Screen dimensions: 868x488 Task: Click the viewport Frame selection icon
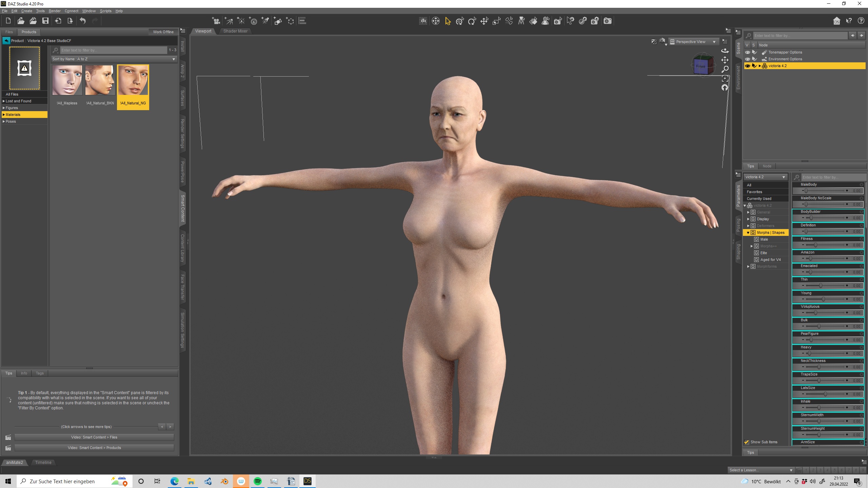(x=725, y=79)
